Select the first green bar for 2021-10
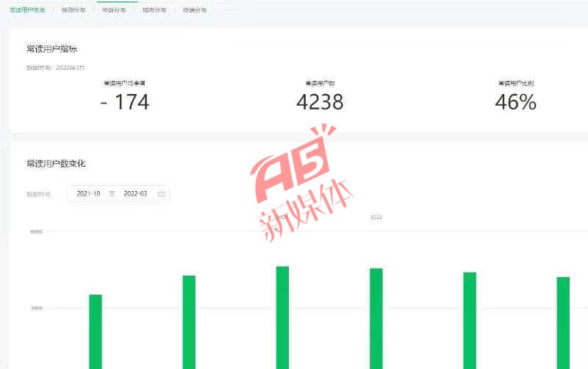 point(96,332)
